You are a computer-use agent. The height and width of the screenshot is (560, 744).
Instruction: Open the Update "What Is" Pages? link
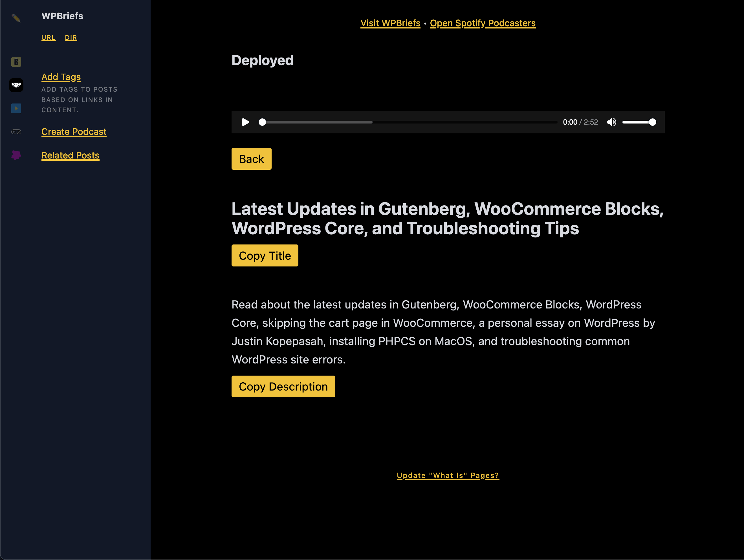point(448,475)
